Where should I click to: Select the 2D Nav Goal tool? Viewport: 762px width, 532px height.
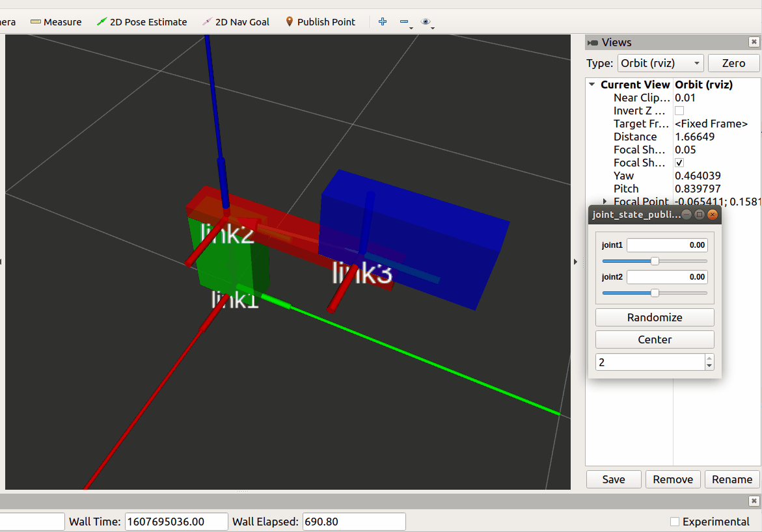point(236,21)
